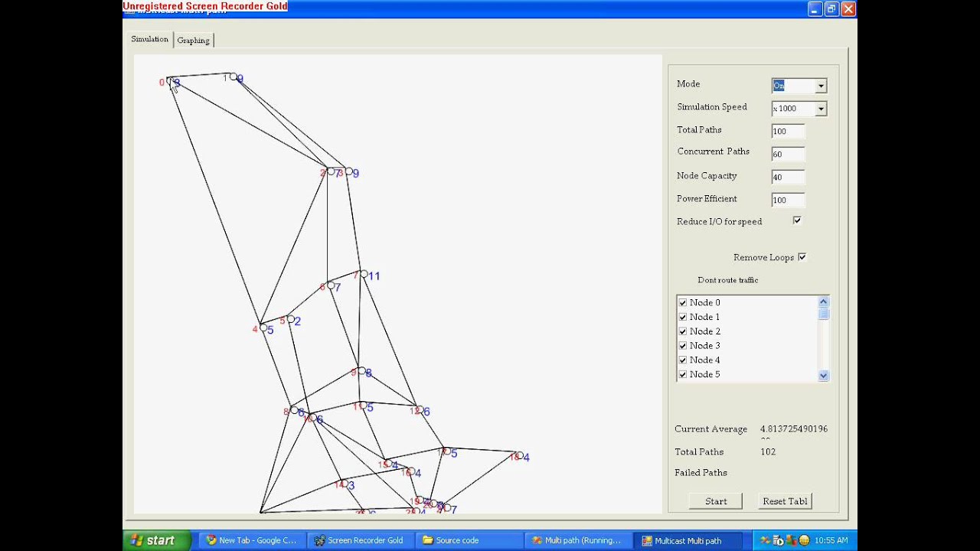Click the Power Efficient input field
Image resolution: width=980 pixels, height=551 pixels.
coord(788,200)
